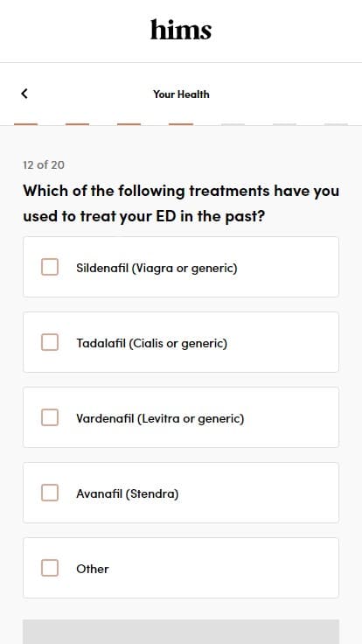This screenshot has width=362, height=644.
Task: Toggle the Other checkbox
Action: [x=50, y=568]
